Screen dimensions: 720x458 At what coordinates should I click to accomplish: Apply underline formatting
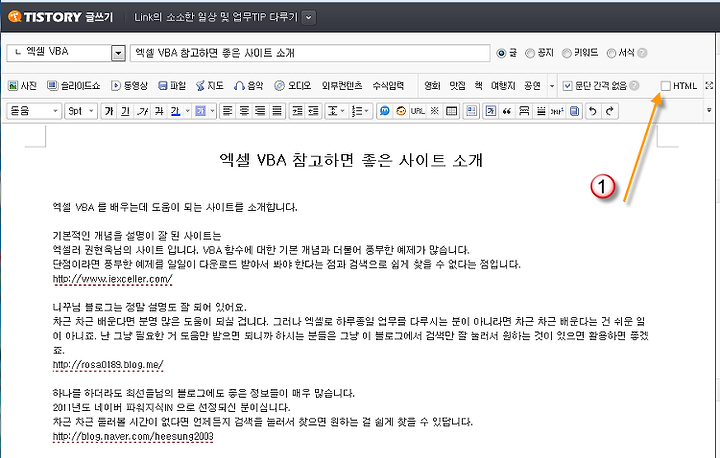[x=125, y=111]
